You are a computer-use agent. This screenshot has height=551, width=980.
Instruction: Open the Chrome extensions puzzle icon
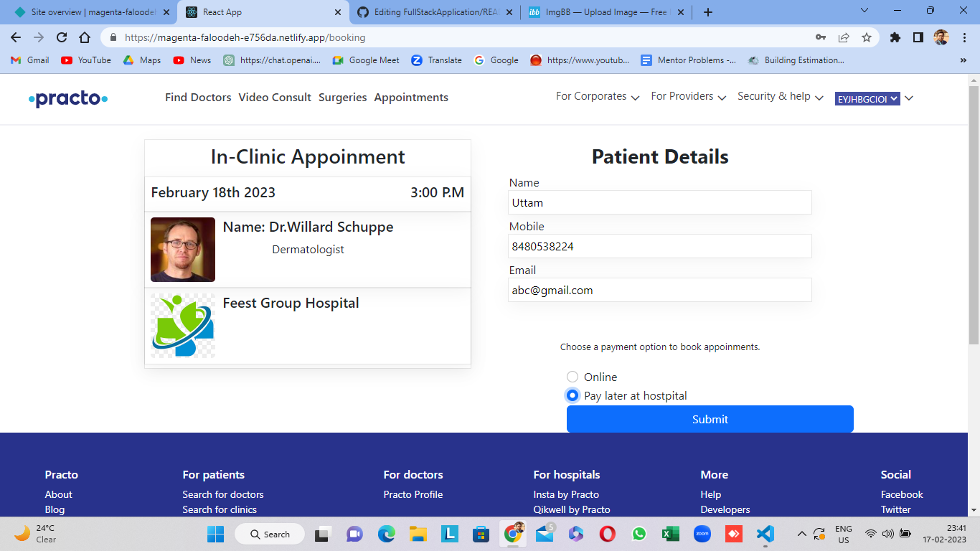895,37
